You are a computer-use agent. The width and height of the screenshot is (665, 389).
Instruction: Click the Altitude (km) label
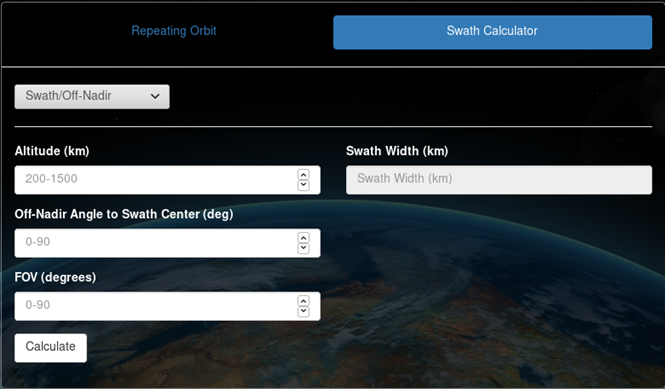pyautogui.click(x=52, y=151)
